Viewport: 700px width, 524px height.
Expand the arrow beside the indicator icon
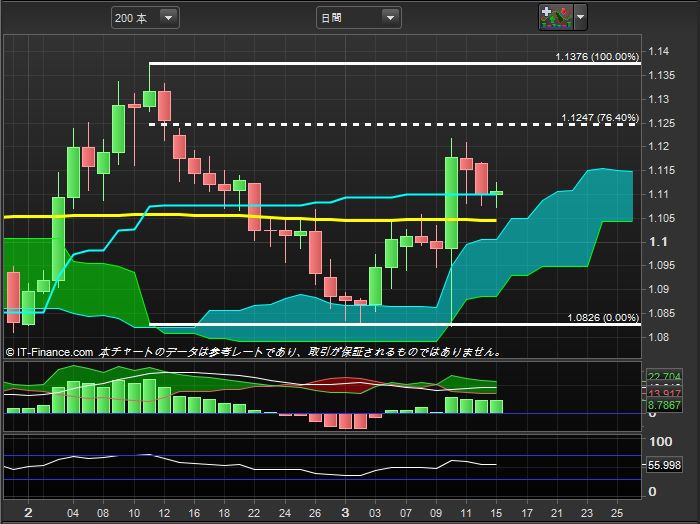(580, 17)
